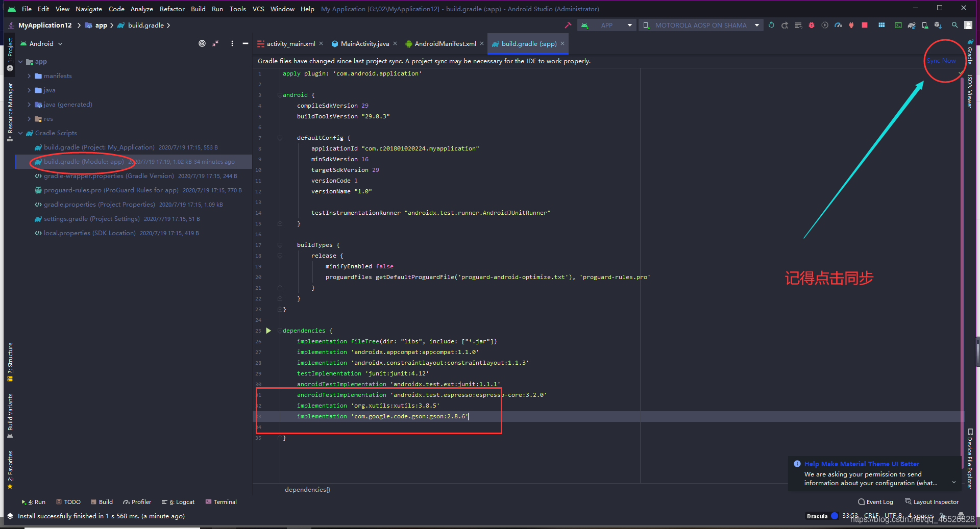Click the Sync Now link

pos(941,61)
